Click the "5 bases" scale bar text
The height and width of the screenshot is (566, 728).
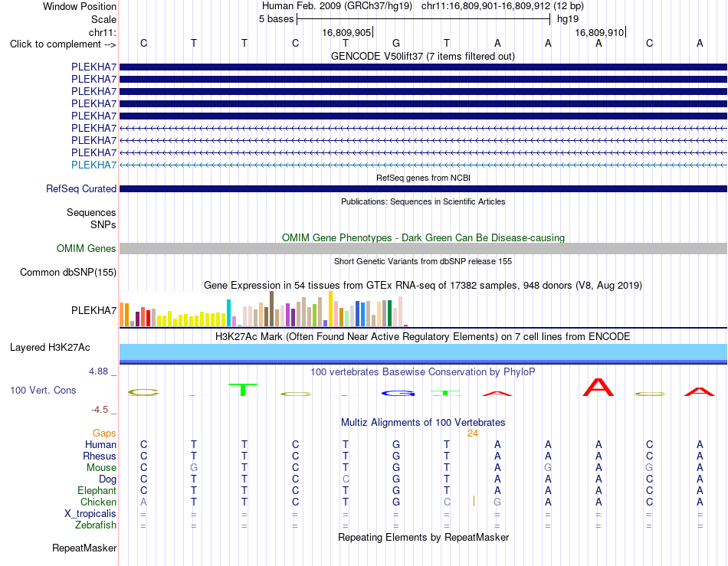point(276,19)
